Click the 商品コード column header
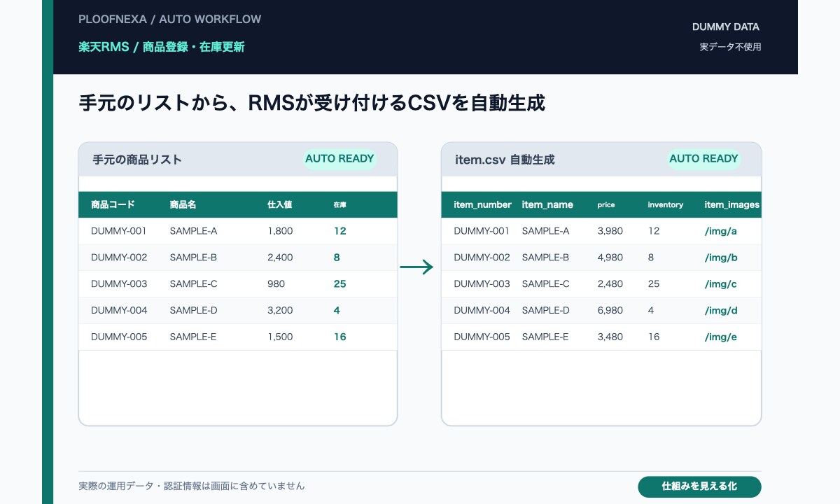840x504 pixels. pyautogui.click(x=113, y=205)
